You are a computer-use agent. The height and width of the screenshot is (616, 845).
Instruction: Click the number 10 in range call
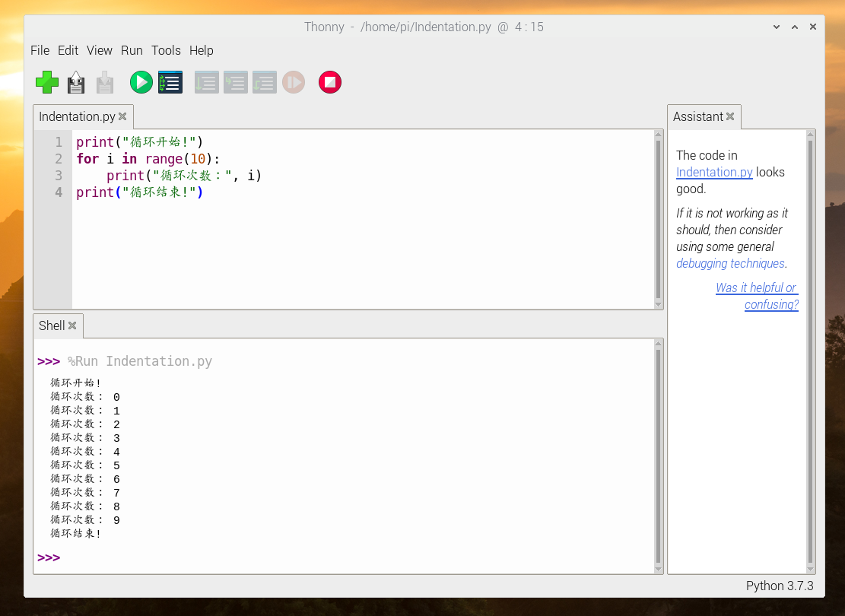point(198,159)
